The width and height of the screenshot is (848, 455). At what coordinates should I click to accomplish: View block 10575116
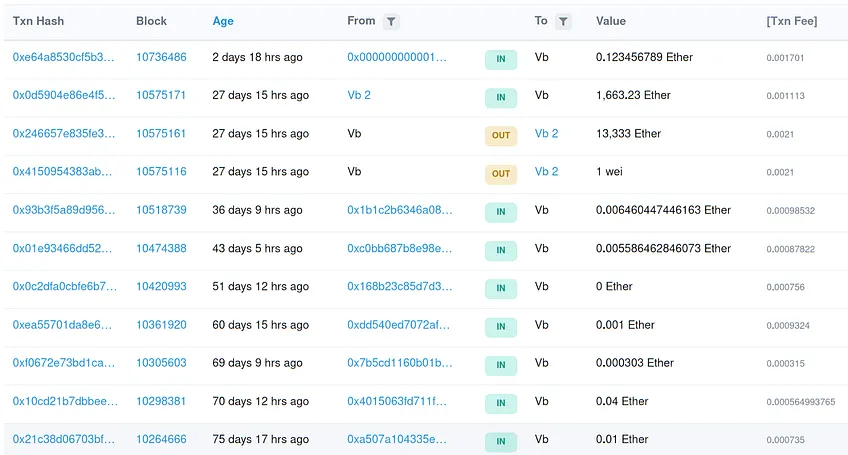[161, 172]
